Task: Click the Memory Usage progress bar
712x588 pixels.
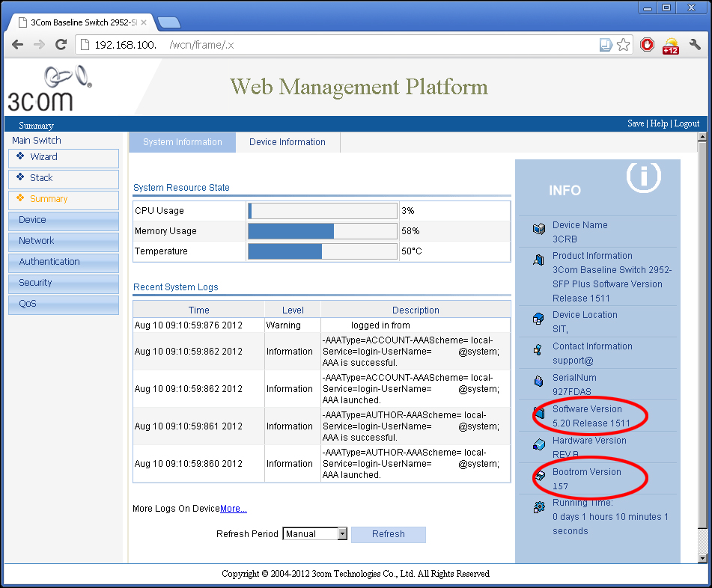Action: coord(323,231)
